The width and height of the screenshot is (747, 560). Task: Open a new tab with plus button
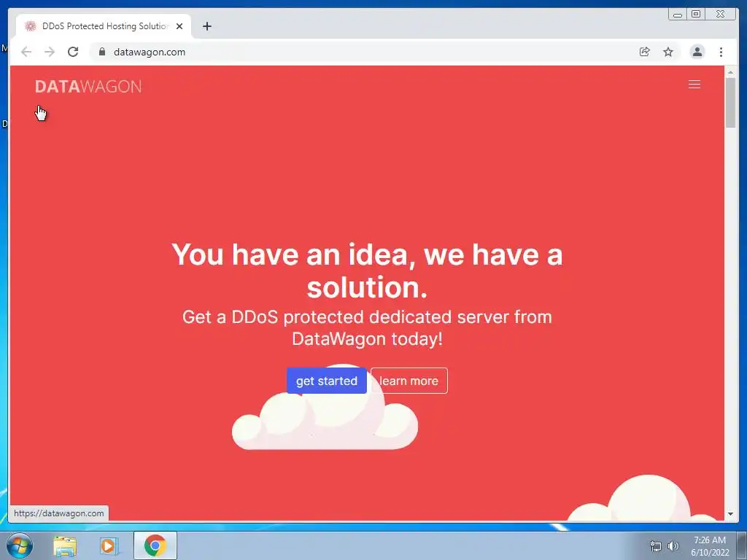pos(206,26)
